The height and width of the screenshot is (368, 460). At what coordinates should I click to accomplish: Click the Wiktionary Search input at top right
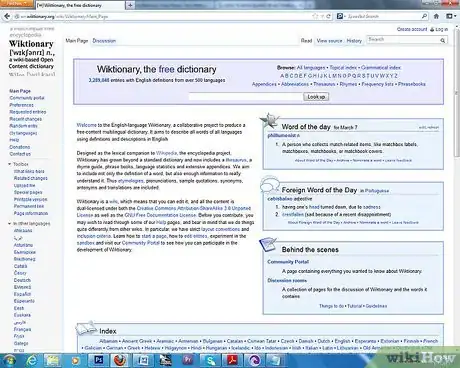click(403, 40)
